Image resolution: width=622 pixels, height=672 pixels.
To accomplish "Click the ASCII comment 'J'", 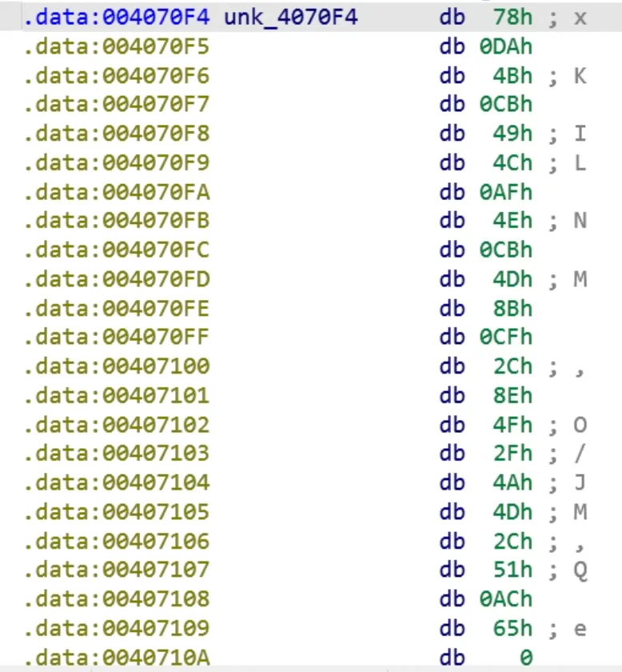I will point(580,482).
